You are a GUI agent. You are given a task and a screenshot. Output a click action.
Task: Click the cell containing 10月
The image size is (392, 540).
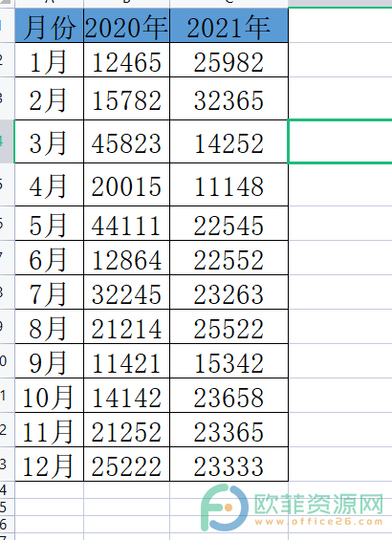50,396
